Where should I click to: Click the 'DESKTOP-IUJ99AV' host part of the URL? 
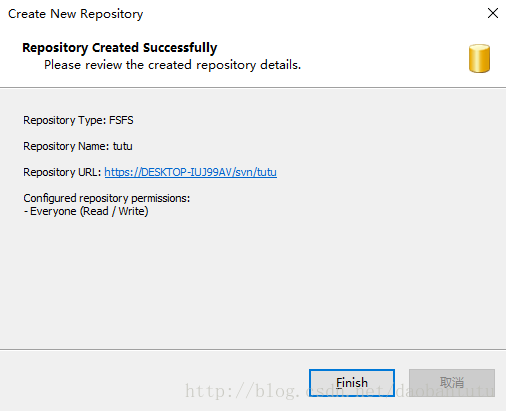(x=187, y=172)
